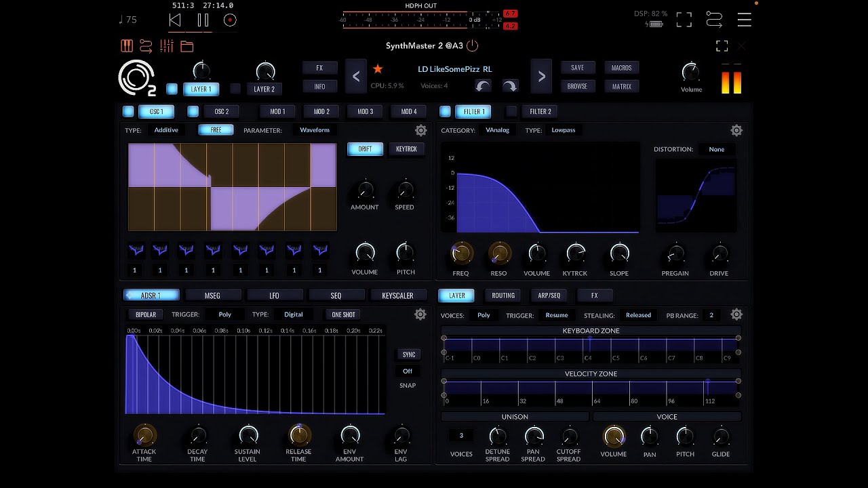
Task: Toggle the SynthMaster power icon
Action: [x=473, y=46]
